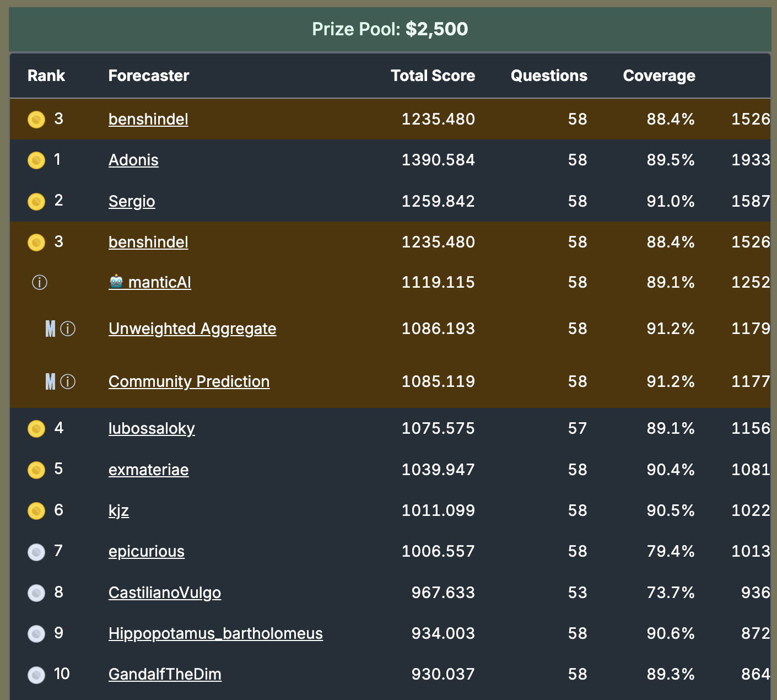Open the CastilianoVulgo forecaster link
The height and width of the screenshot is (700, 777).
pyautogui.click(x=165, y=593)
